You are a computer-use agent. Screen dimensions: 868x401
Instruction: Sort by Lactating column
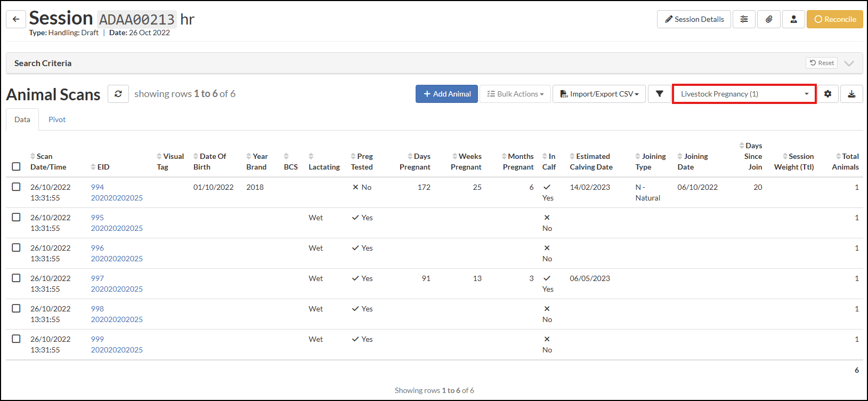tap(324, 162)
